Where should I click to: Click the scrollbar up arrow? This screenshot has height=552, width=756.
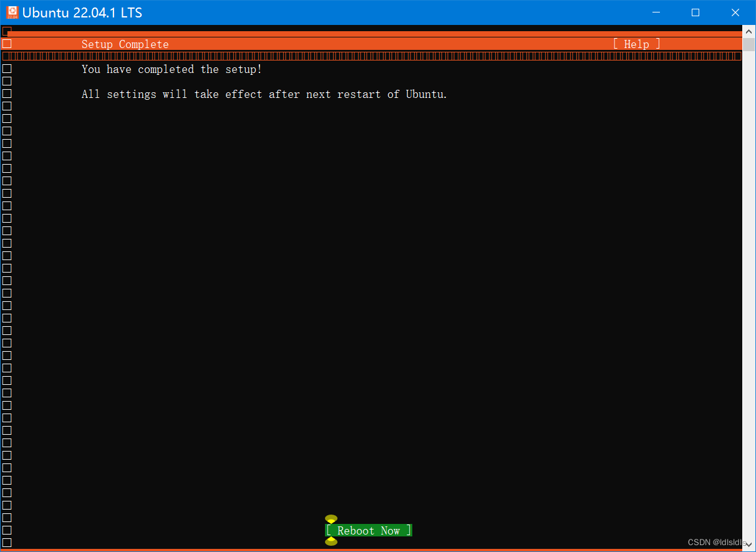click(x=749, y=31)
